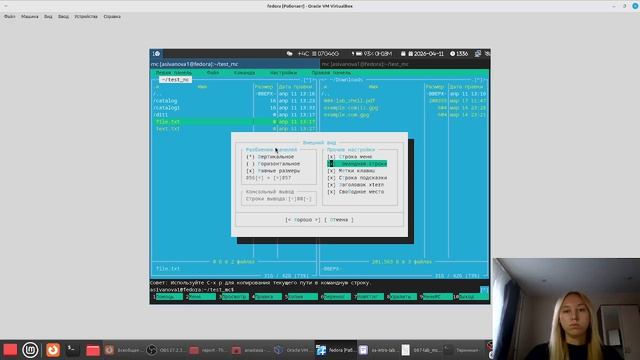
Task: Open the VirtualBox Вид menu
Action: (48, 17)
